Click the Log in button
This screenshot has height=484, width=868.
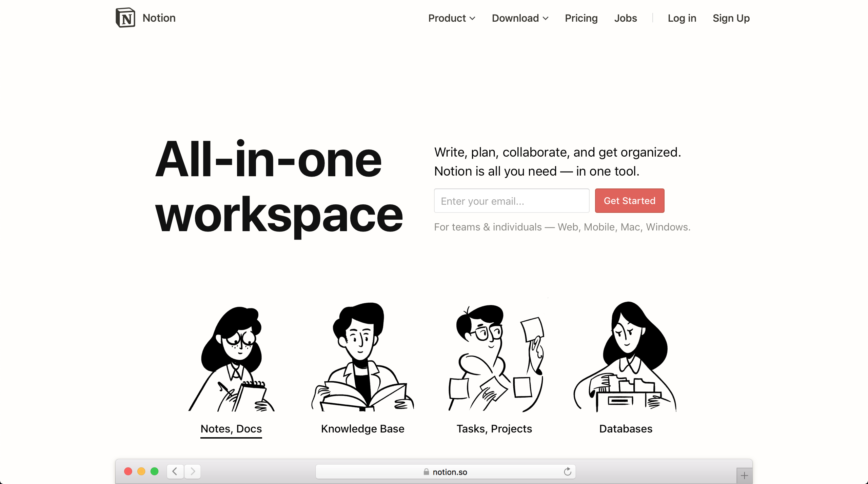tap(682, 18)
